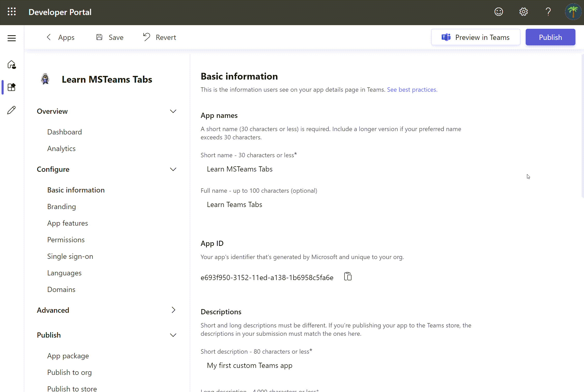Click the Configure section heading
Screen dimensions: 584x392
pyautogui.click(x=53, y=169)
